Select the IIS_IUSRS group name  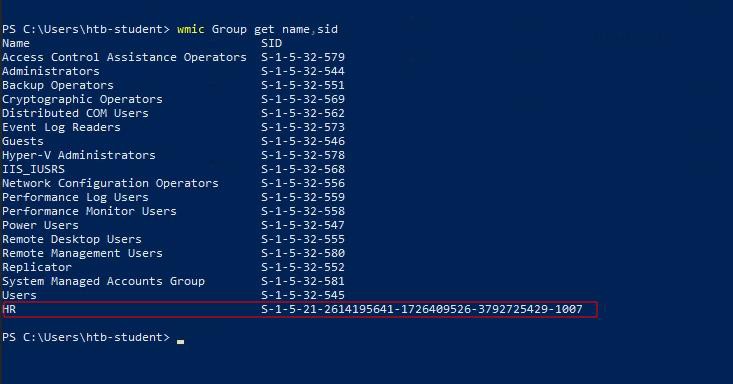(x=33, y=169)
